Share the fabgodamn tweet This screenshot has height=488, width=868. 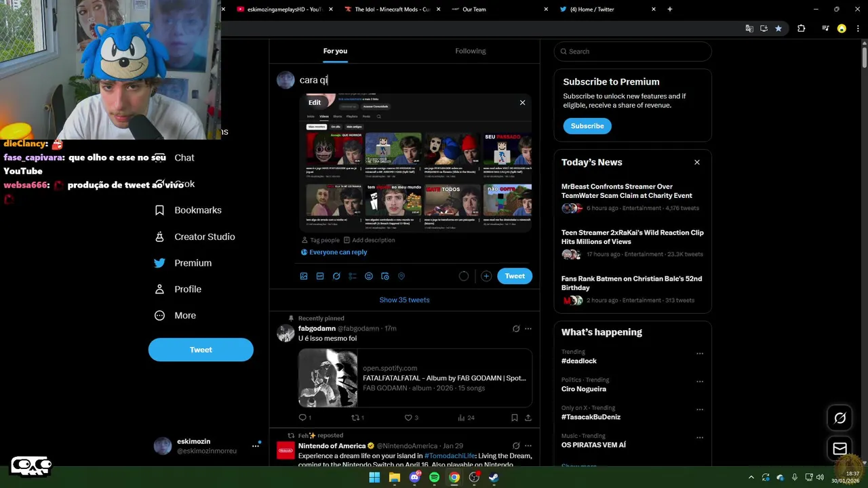pyautogui.click(x=528, y=418)
